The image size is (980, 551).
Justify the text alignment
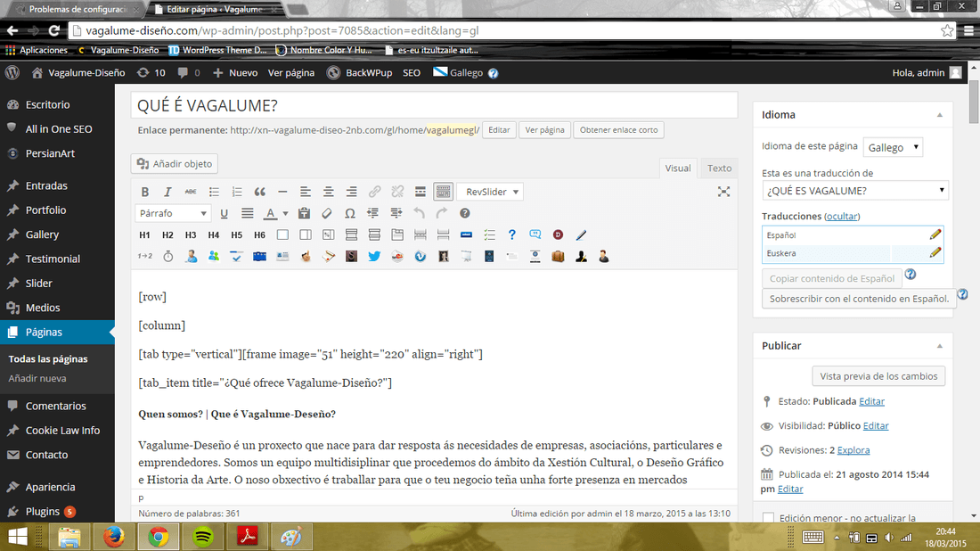[x=247, y=213]
